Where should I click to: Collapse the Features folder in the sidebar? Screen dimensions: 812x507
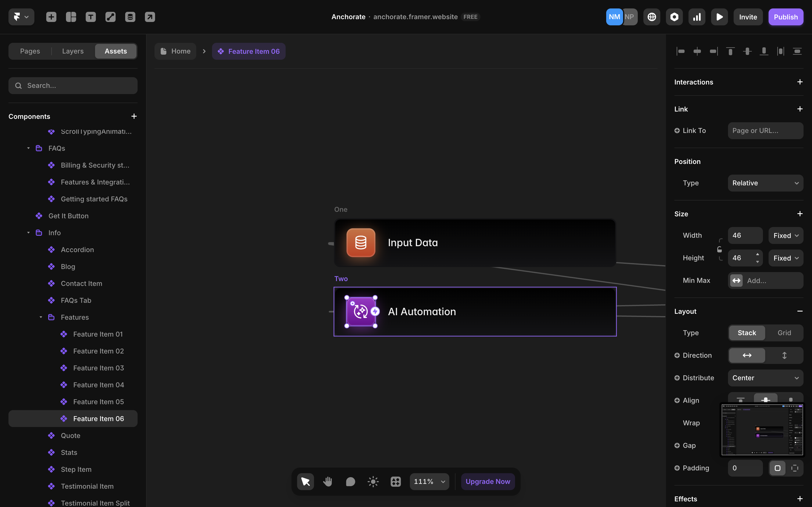[x=41, y=317]
